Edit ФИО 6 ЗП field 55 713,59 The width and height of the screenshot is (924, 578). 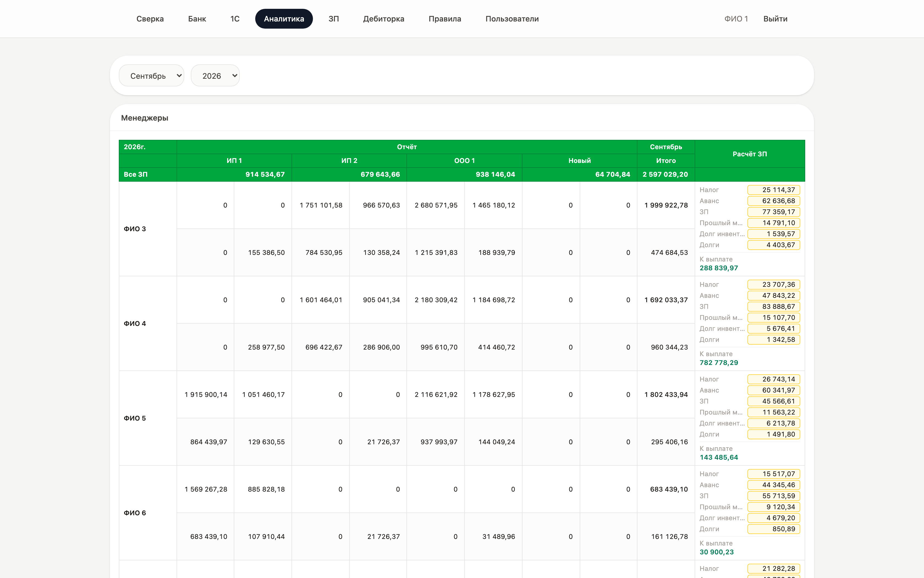click(774, 496)
